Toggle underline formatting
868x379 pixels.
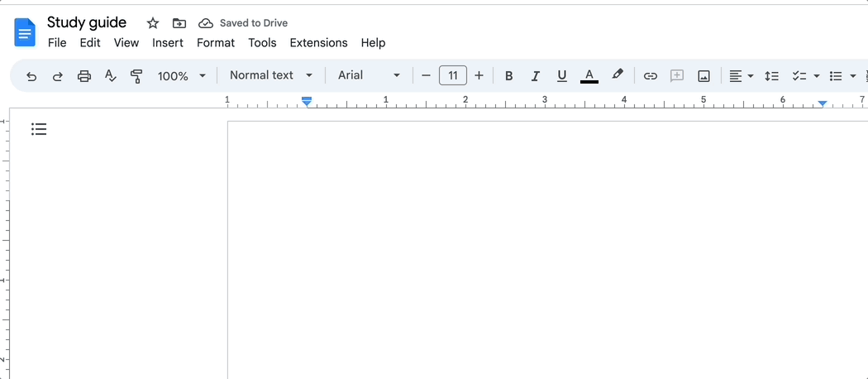click(562, 76)
